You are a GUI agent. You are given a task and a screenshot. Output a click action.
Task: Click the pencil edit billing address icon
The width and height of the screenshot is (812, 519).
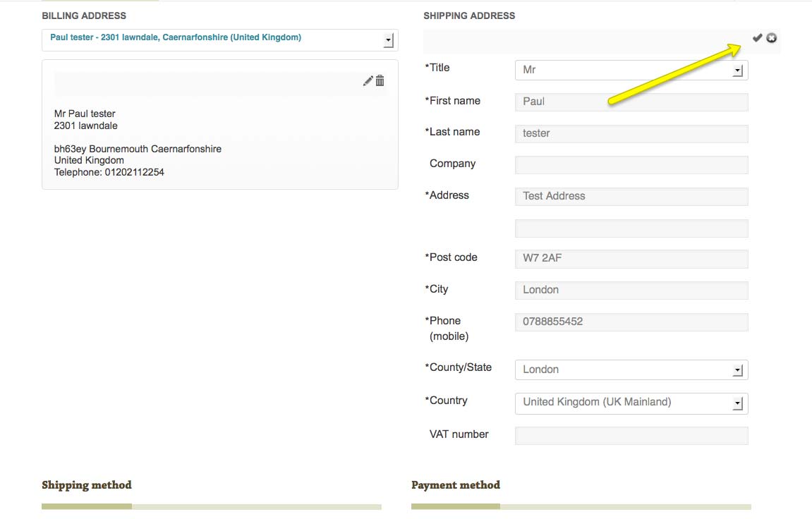368,81
